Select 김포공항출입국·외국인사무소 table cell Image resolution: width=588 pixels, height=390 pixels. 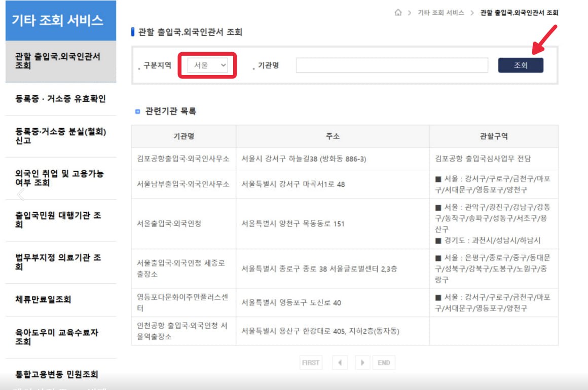click(x=183, y=159)
